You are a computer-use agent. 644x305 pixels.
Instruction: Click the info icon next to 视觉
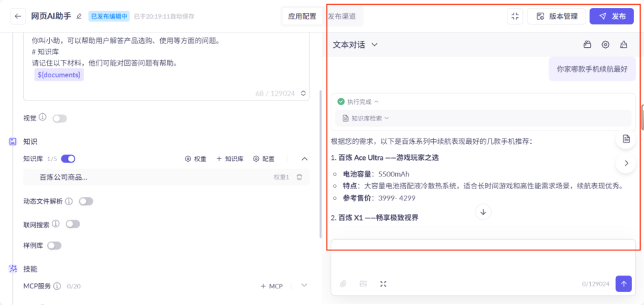(x=43, y=118)
